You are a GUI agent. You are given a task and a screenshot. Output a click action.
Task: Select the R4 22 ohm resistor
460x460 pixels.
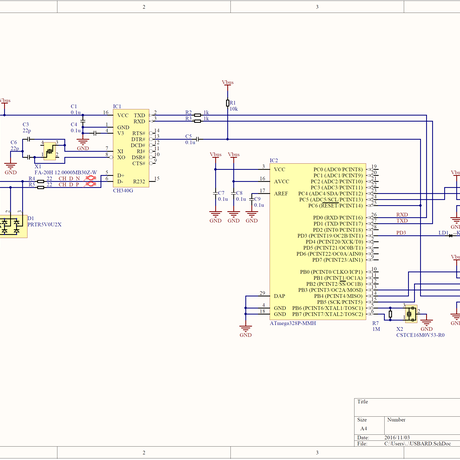pyautogui.click(x=41, y=181)
